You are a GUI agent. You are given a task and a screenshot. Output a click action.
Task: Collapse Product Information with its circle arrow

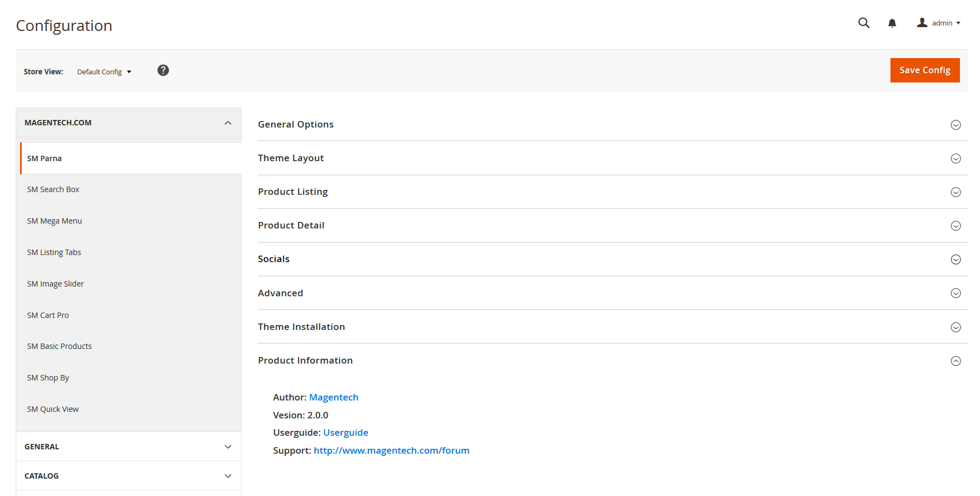956,361
